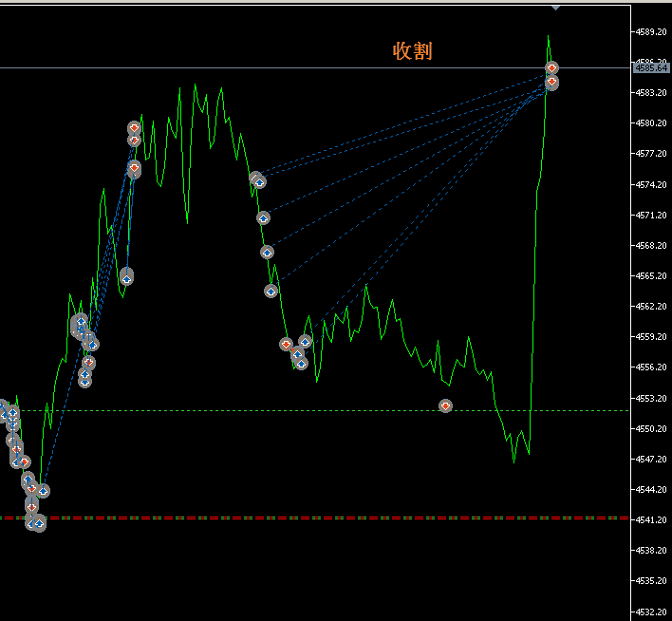
Task: Select the buy arrow near 4574.5 mid-chart
Action: coord(259,182)
